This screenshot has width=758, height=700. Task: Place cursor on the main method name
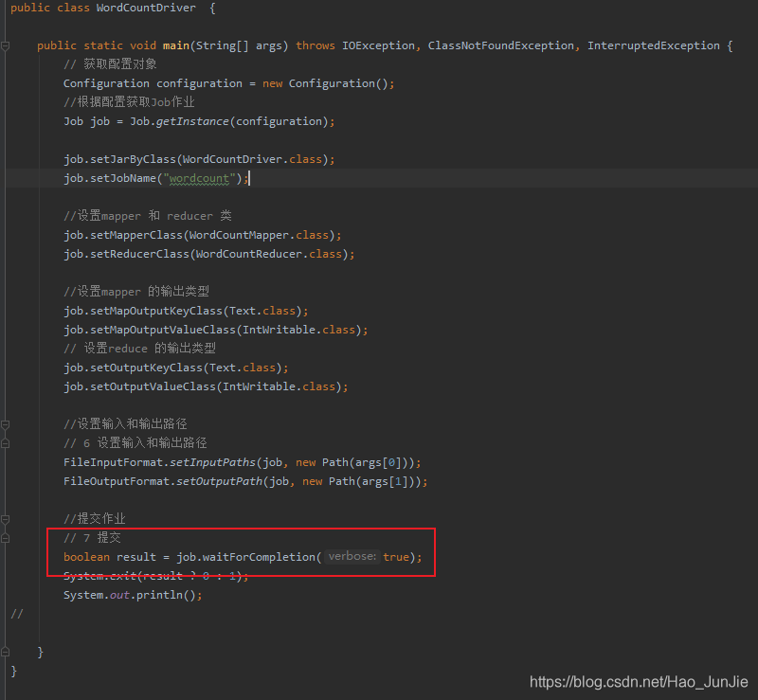tap(176, 45)
